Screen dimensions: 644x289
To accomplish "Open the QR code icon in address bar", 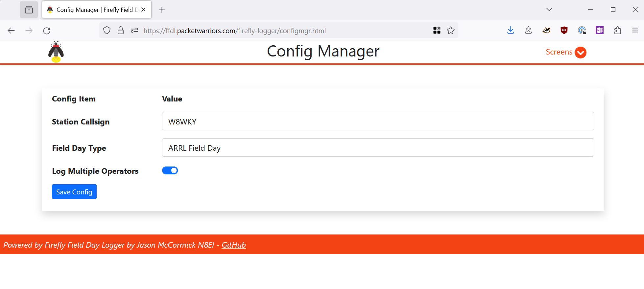I will (x=437, y=31).
